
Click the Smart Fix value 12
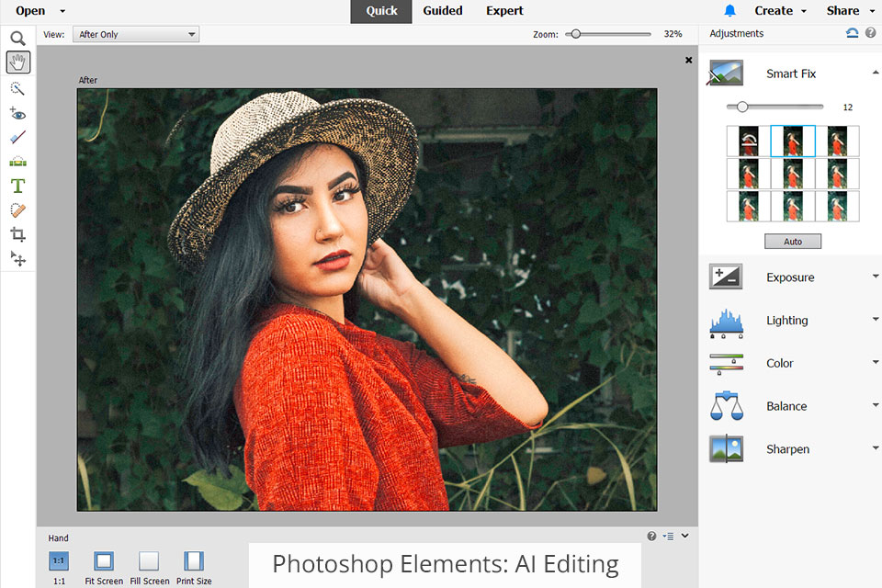pyautogui.click(x=848, y=107)
